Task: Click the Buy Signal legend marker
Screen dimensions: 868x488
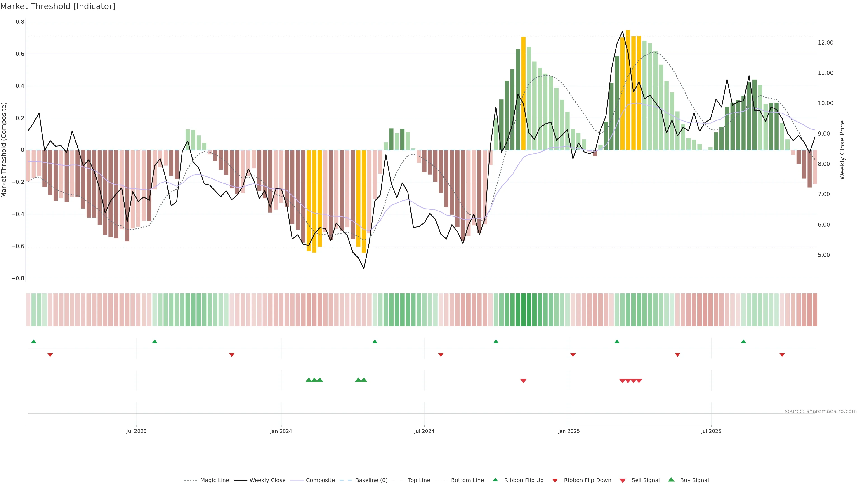Action: tap(671, 480)
